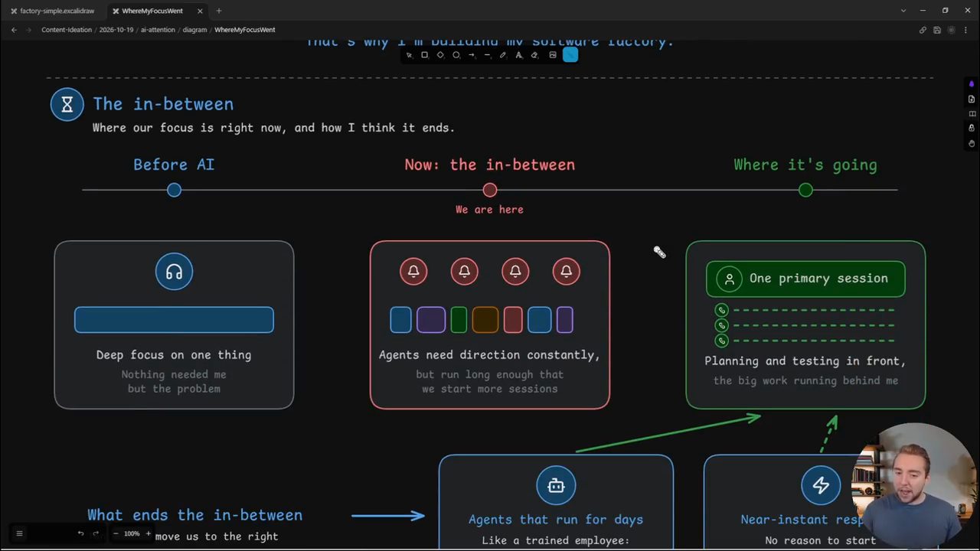Select the Diamond shape tool
Screen dimensions: 980x551
pos(440,55)
